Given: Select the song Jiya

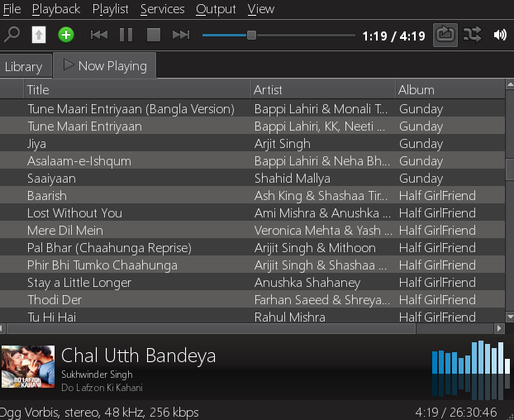Looking at the screenshot, I should (x=252, y=144).
